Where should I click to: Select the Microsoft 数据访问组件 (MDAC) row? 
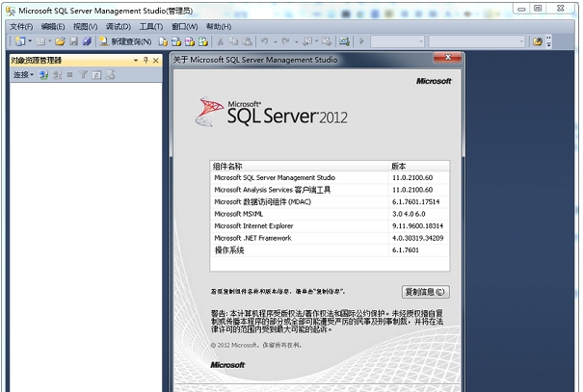click(x=330, y=201)
